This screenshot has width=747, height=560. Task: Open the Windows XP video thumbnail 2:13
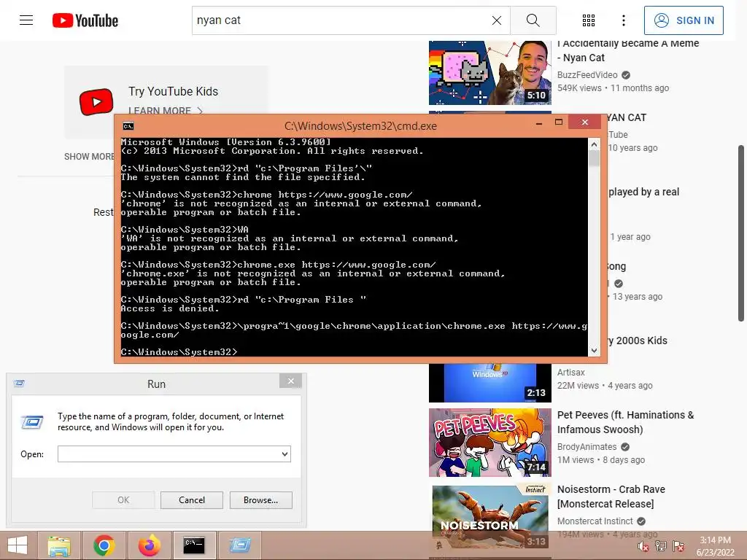click(489, 383)
